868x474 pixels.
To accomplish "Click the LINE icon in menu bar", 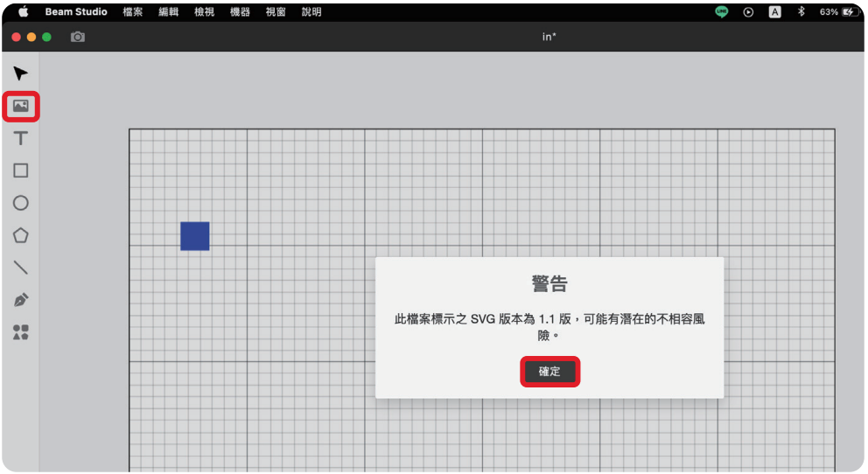I will [721, 11].
